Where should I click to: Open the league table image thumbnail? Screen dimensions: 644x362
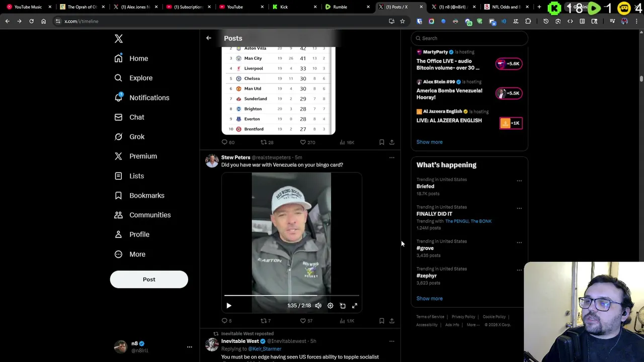(x=278, y=90)
